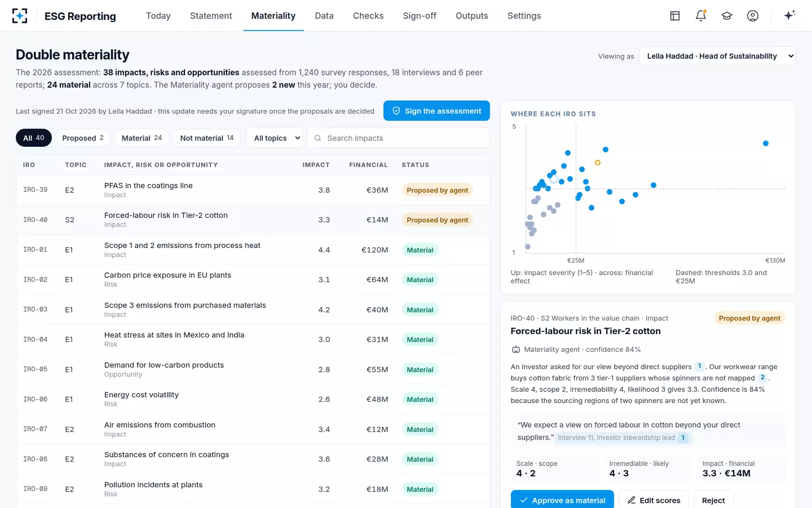This screenshot has height=508, width=812.
Task: Click the Edit scores button
Action: pyautogui.click(x=654, y=500)
